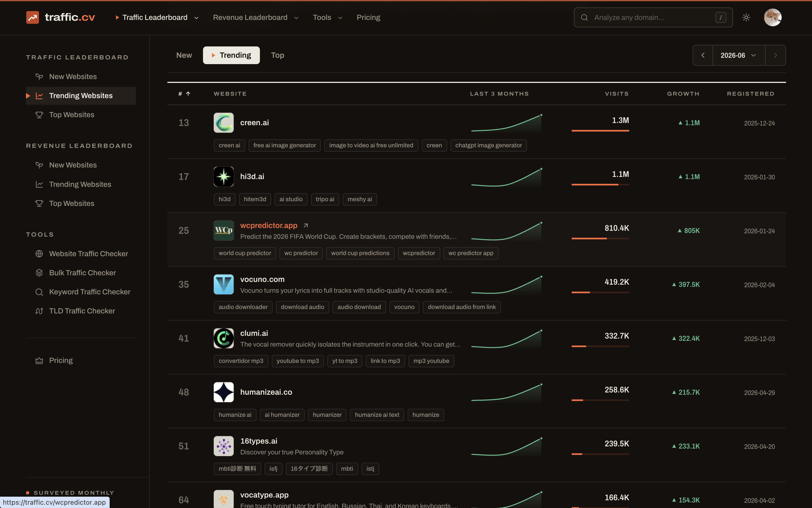This screenshot has width=812, height=508.
Task: Switch to the Top tab
Action: 278,55
